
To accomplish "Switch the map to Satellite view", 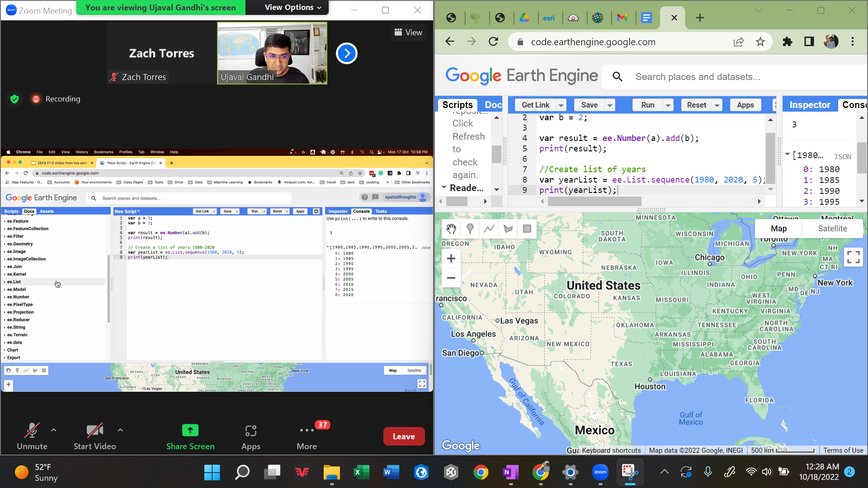I will coord(832,228).
